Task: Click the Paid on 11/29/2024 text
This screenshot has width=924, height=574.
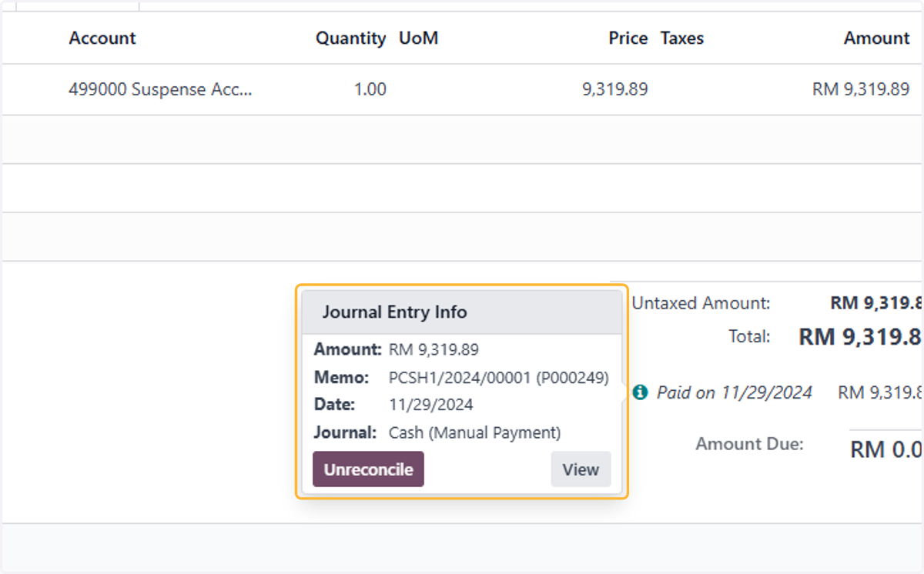Action: [x=735, y=392]
